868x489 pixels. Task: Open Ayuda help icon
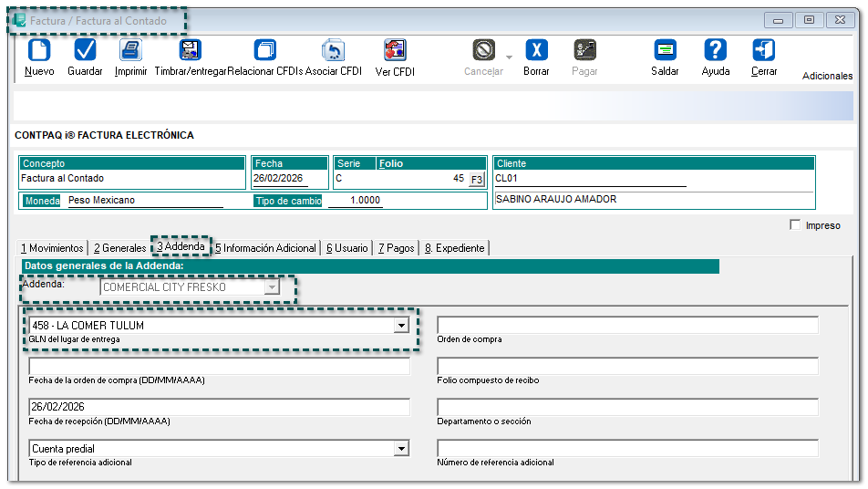pos(716,51)
